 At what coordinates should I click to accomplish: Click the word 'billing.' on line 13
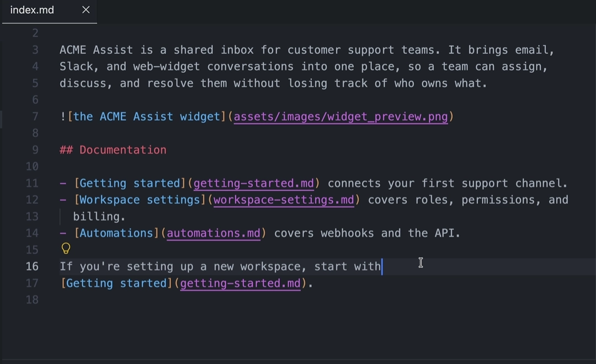[x=99, y=217]
